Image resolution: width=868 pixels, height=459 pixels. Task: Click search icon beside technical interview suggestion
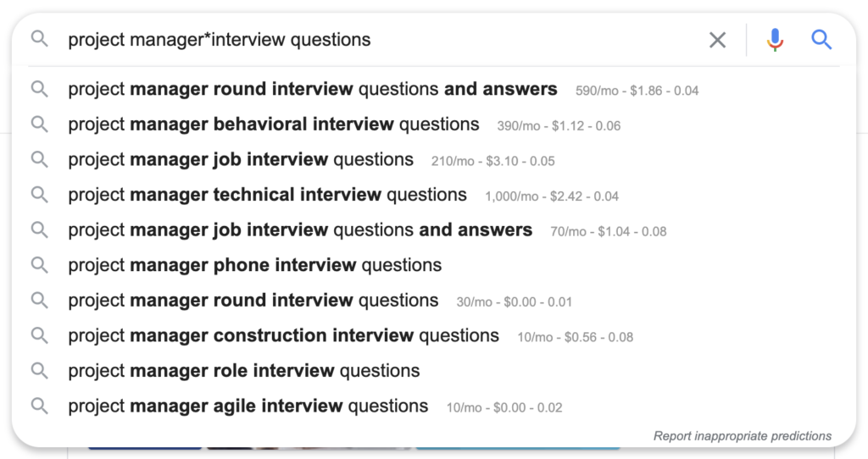[39, 195]
